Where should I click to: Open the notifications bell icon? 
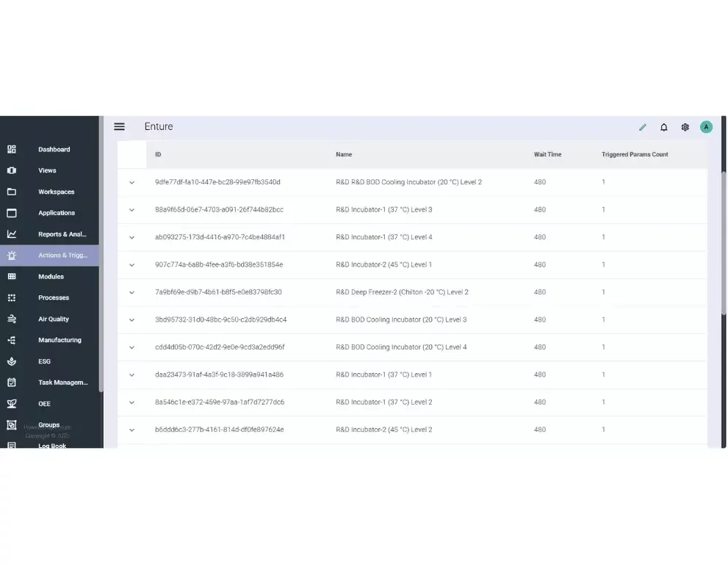click(x=664, y=127)
